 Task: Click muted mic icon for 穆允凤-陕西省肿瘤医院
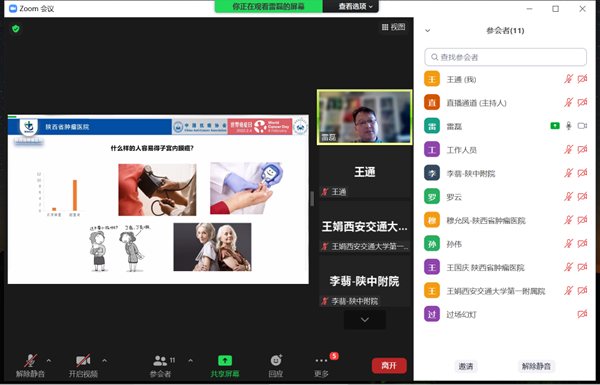(568, 220)
